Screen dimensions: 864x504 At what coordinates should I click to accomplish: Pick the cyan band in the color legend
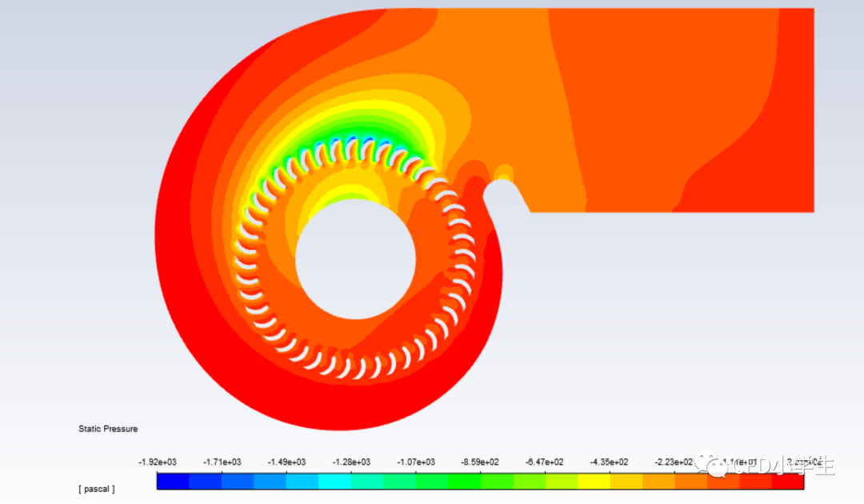pos(334,482)
